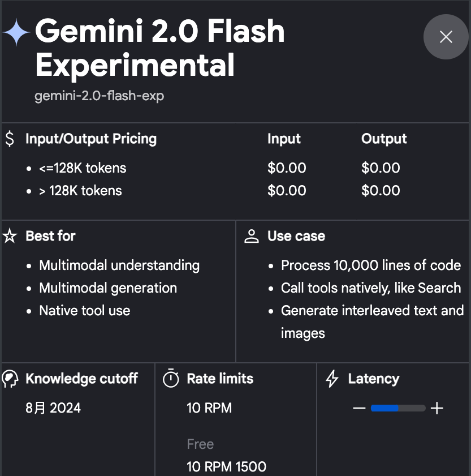The image size is (471, 476).
Task: Click the 8月 2024 knowledge cutoff date
Action: 53,408
